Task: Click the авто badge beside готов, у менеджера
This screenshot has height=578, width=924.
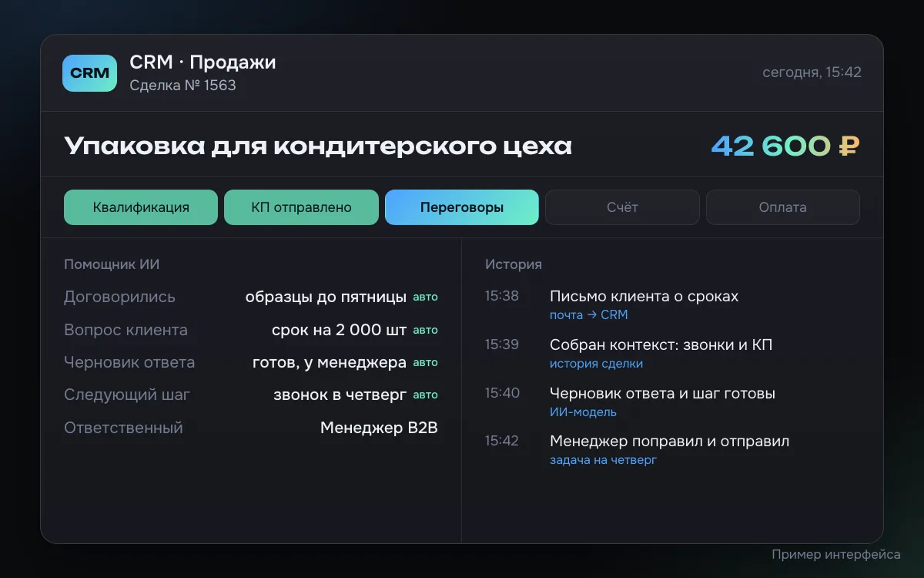Action: (425, 362)
